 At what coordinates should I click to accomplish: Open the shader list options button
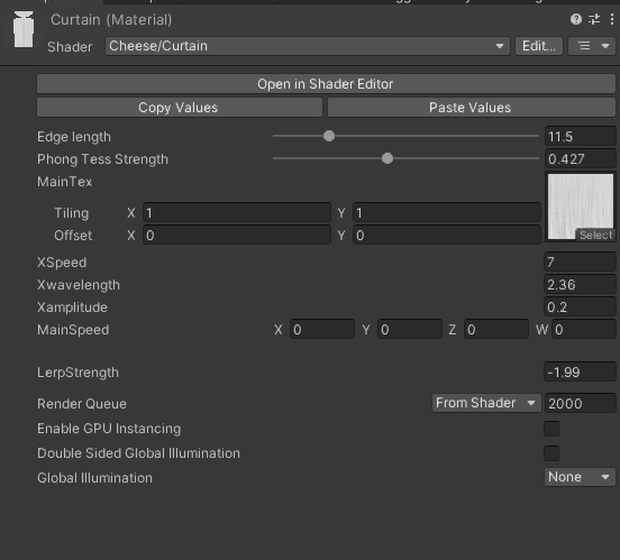592,46
